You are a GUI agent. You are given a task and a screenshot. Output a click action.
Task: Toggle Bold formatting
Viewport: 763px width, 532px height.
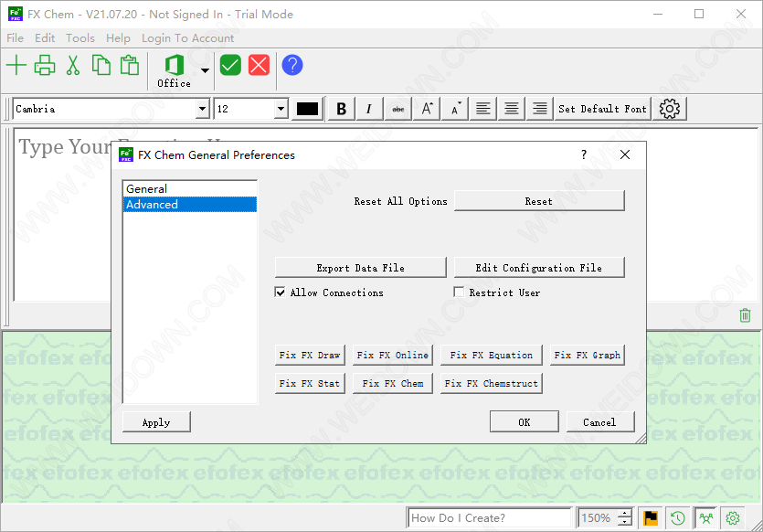click(x=342, y=109)
